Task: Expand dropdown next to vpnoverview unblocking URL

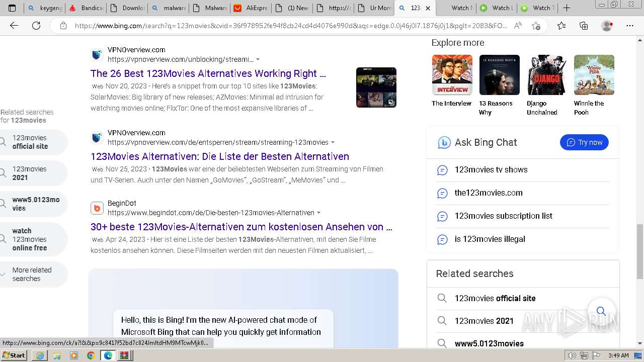Action: [258, 59]
